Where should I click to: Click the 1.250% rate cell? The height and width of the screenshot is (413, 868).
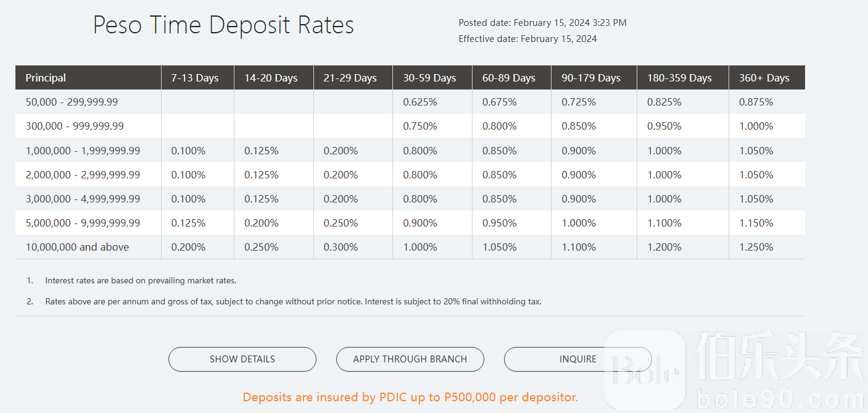[x=756, y=247]
